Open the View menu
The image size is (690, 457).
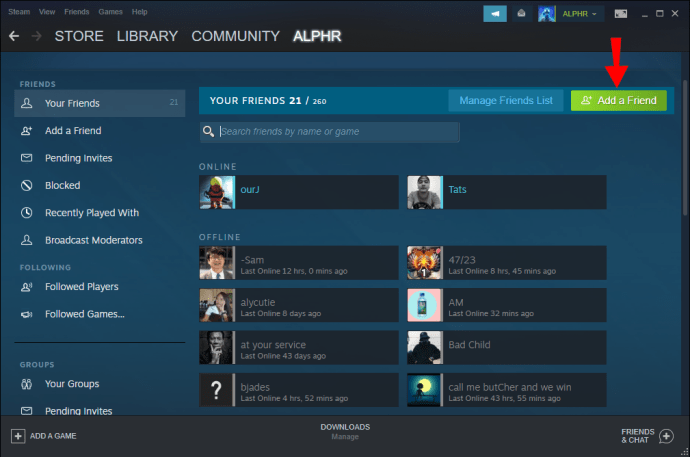pyautogui.click(x=47, y=12)
